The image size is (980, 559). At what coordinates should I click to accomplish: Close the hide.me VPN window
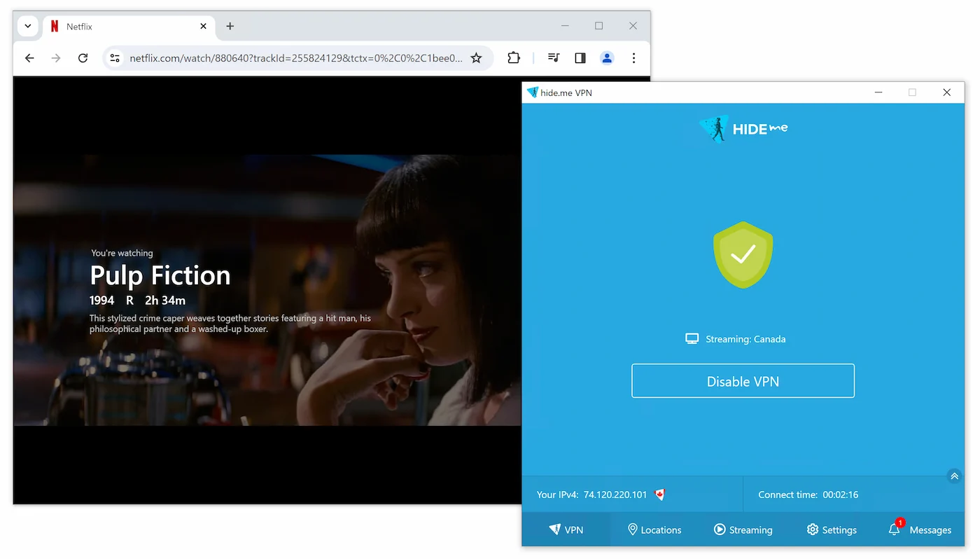click(946, 92)
